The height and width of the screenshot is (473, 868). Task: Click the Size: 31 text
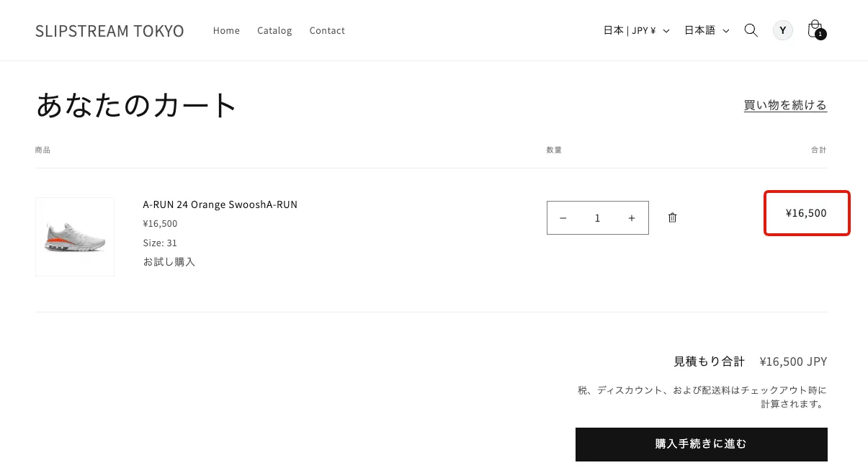click(160, 243)
